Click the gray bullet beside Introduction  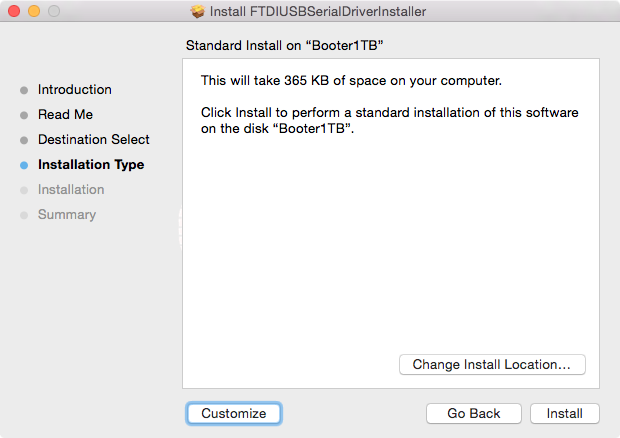pyautogui.click(x=24, y=91)
